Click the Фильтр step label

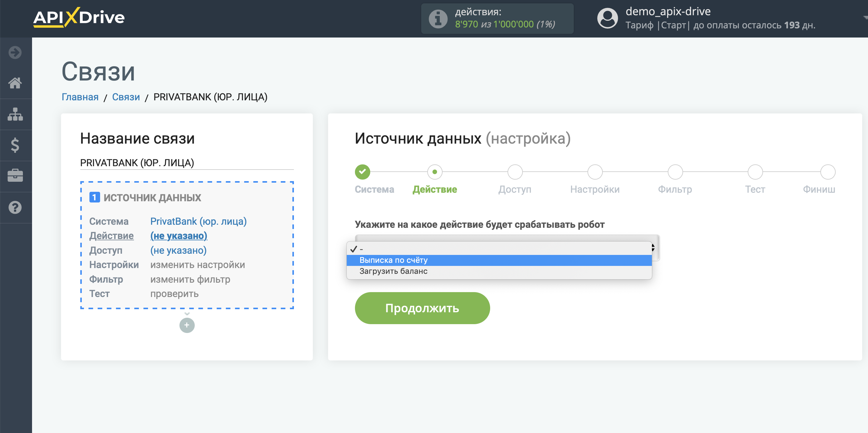coord(675,189)
